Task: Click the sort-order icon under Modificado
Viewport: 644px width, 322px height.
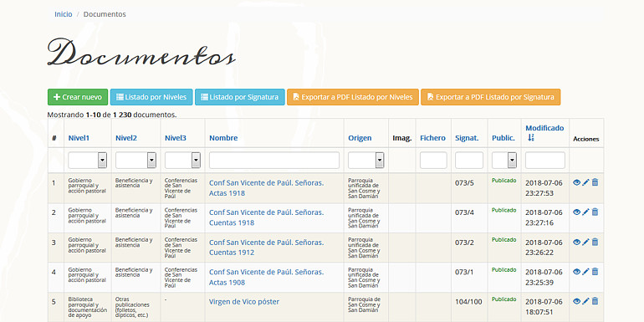Action: (531, 138)
